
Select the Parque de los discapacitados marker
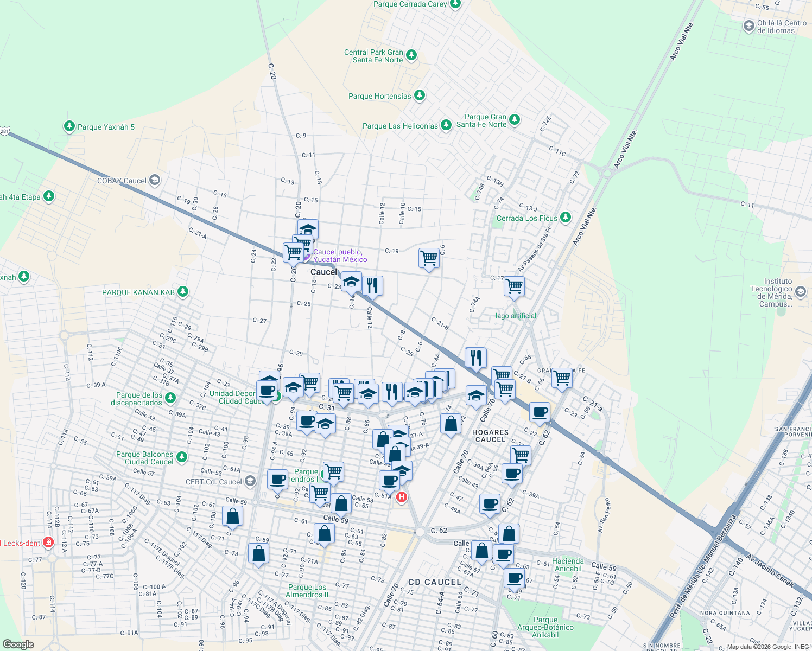[x=169, y=397]
